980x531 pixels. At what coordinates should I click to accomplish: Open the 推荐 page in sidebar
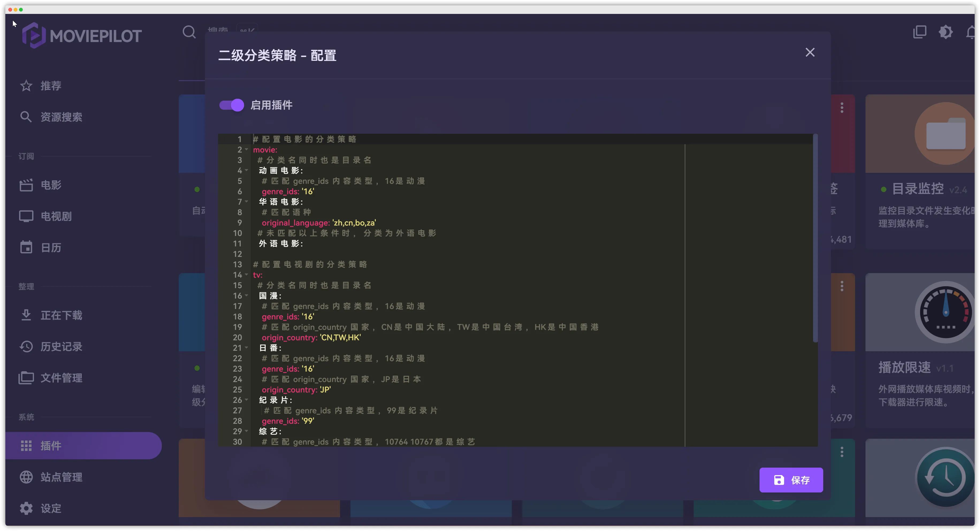[x=84, y=86]
